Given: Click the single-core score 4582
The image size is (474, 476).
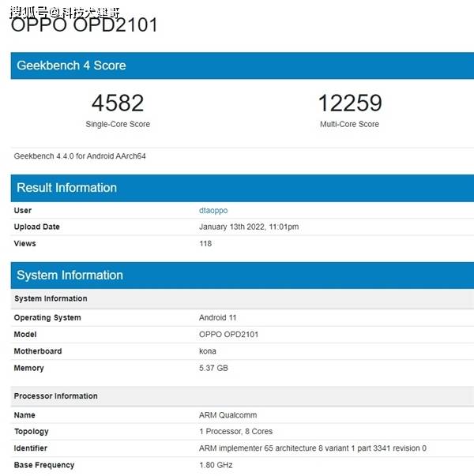Looking at the screenshot, I should [x=118, y=103].
